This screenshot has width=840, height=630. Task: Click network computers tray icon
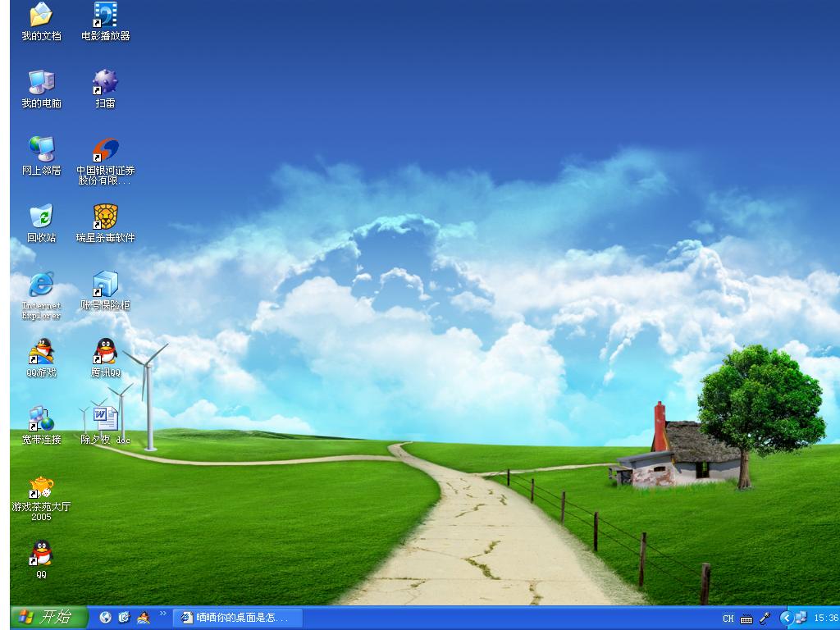801,618
